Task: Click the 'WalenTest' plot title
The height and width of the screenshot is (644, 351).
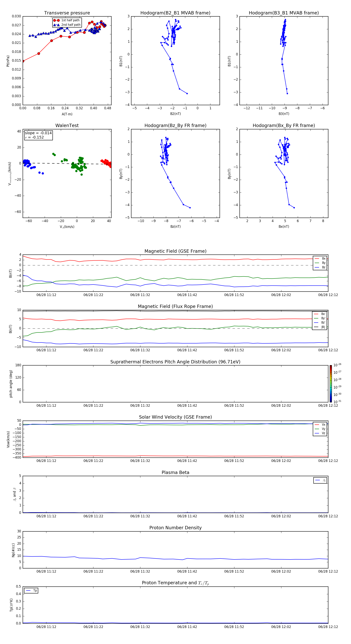Action: (x=67, y=125)
